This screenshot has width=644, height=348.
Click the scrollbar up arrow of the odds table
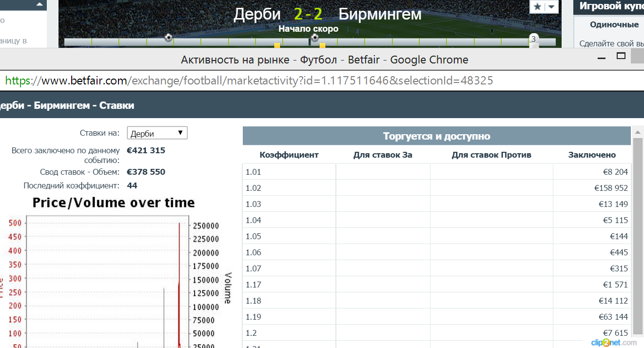coord(638,132)
